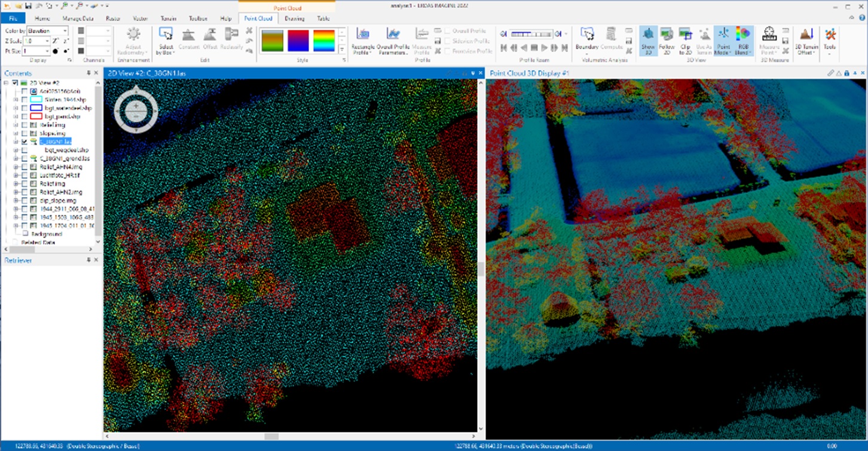The height and width of the screenshot is (451, 868).
Task: Open the File menu
Action: 13,19
